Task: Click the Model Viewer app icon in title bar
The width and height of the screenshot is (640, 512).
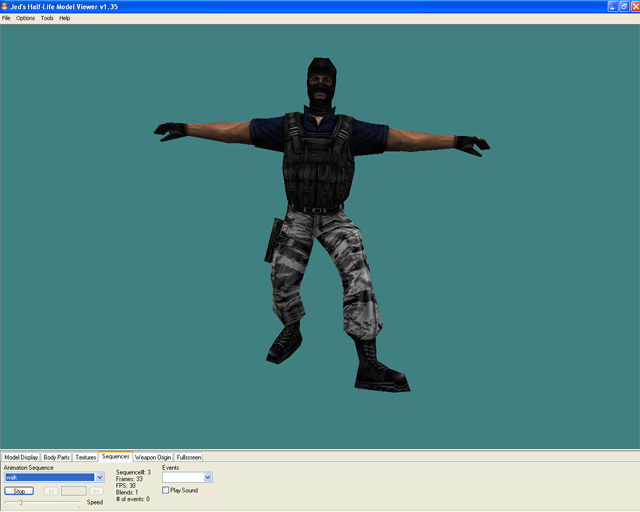Action: pyautogui.click(x=4, y=6)
